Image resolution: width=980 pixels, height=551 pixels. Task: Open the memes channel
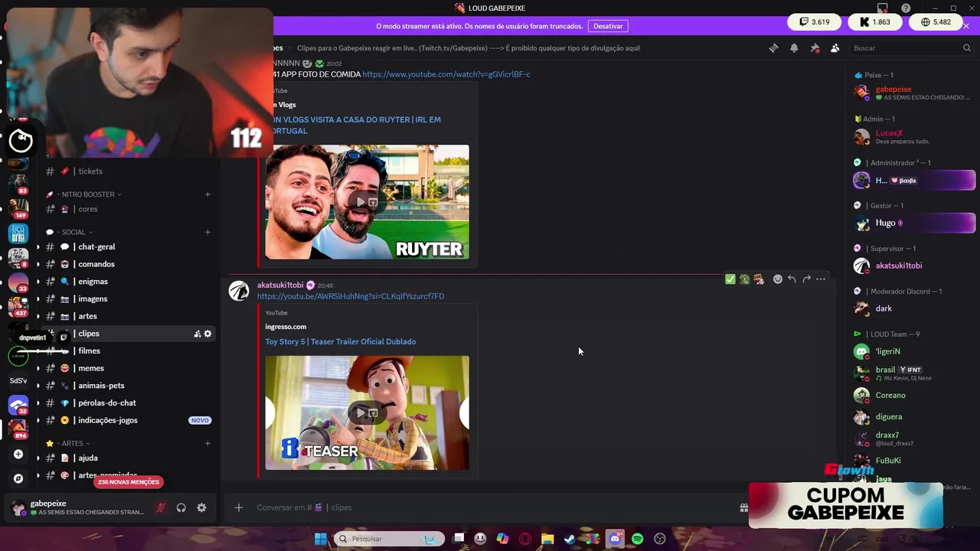click(x=129, y=368)
